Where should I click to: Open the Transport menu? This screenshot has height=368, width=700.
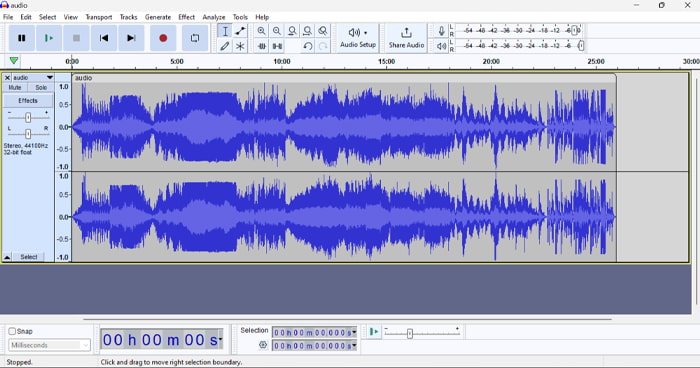[99, 17]
